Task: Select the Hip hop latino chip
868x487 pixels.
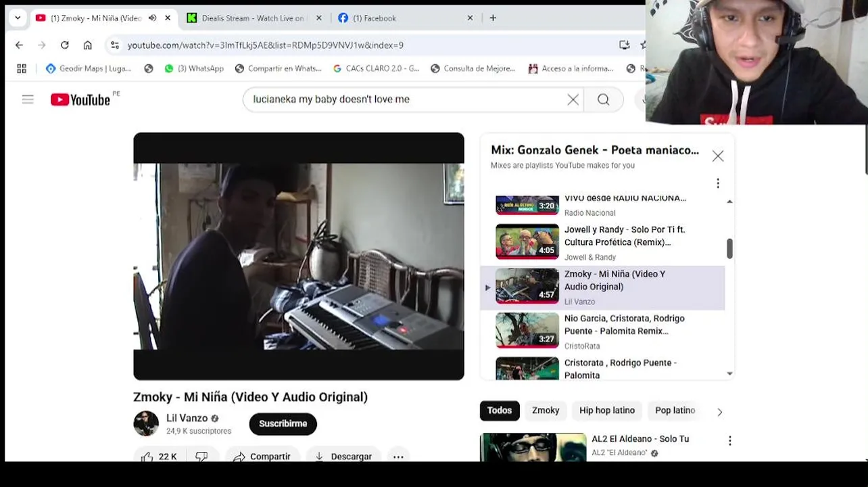Action: pos(607,411)
